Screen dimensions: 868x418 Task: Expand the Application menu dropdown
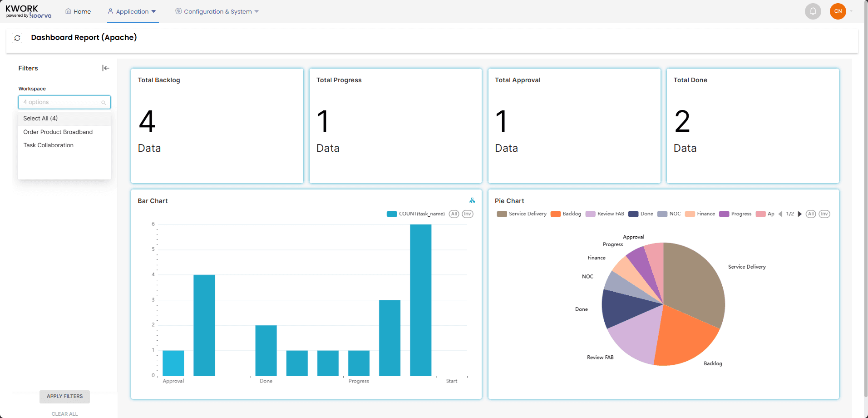[x=132, y=11]
